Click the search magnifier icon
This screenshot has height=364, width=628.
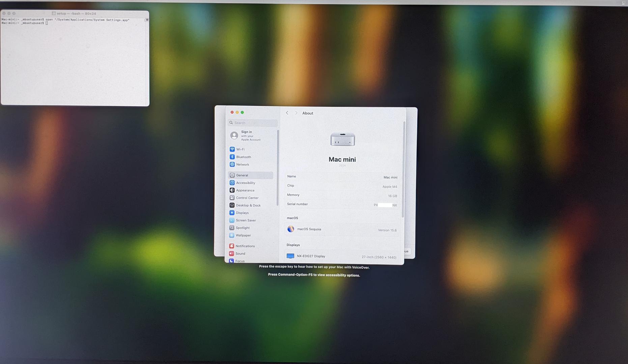pyautogui.click(x=231, y=123)
